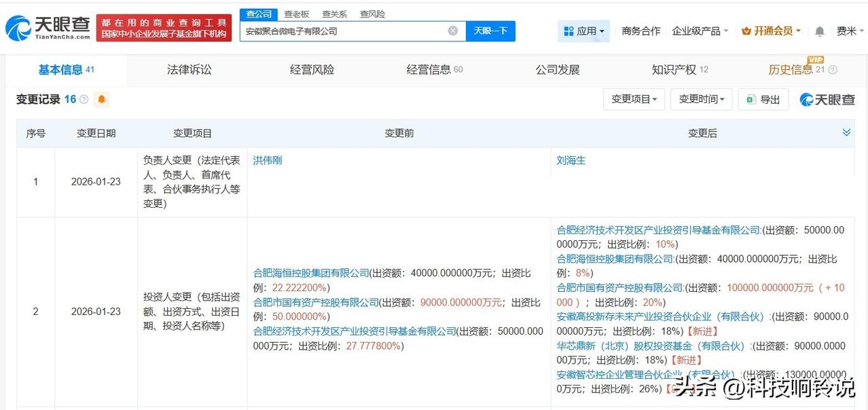The height and width of the screenshot is (410, 868).
Task: Click the red banner 都在用的商业查询工具
Action: pos(164,28)
